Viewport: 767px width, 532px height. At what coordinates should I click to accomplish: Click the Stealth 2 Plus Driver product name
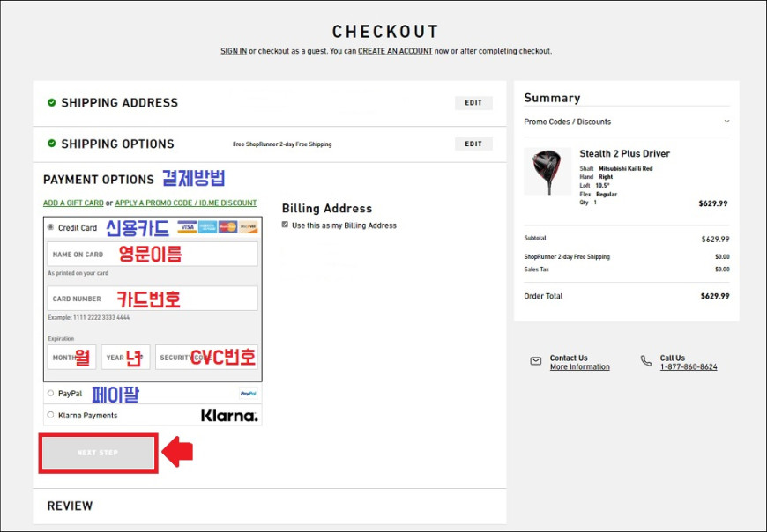[625, 153]
